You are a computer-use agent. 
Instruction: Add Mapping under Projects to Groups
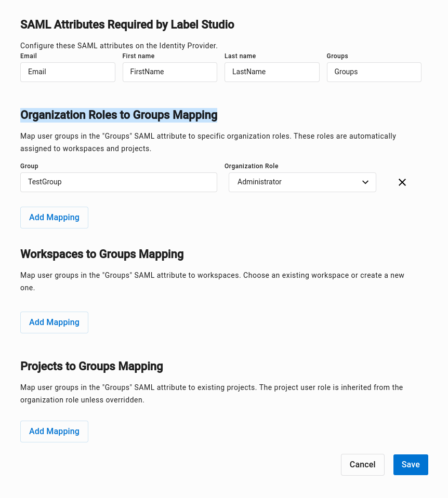click(x=54, y=432)
